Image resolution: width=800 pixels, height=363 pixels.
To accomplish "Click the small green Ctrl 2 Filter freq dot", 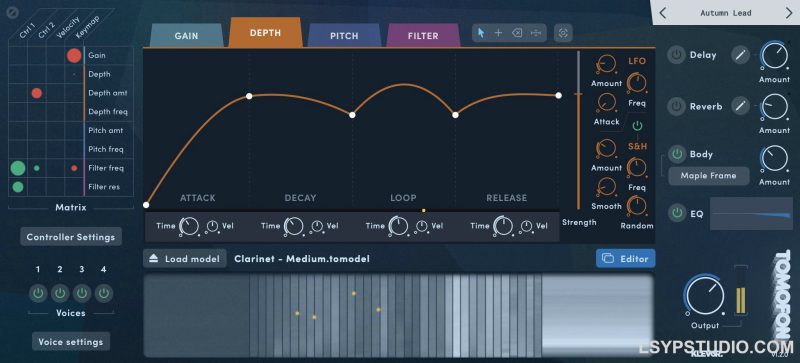I will coord(37,167).
